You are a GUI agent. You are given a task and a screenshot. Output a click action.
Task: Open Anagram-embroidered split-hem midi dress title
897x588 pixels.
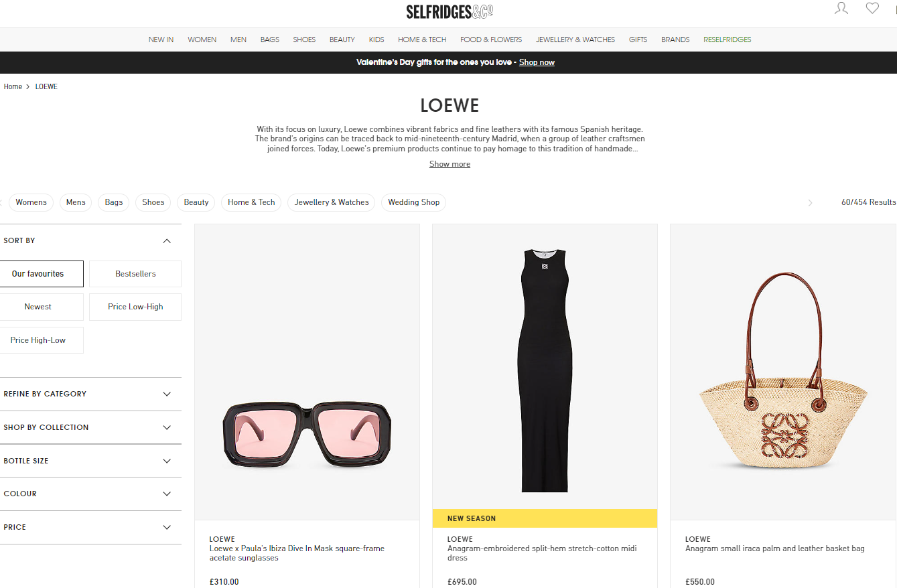tap(542, 553)
